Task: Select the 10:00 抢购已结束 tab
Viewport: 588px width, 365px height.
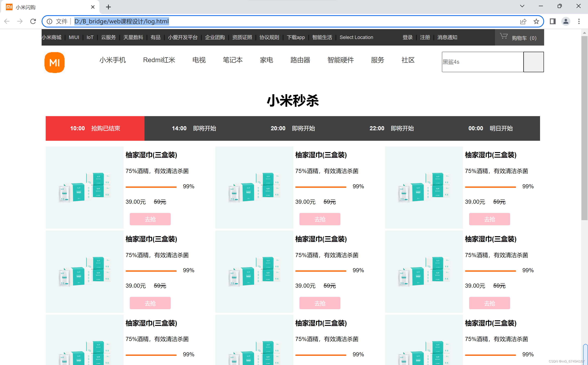Action: [x=95, y=128]
